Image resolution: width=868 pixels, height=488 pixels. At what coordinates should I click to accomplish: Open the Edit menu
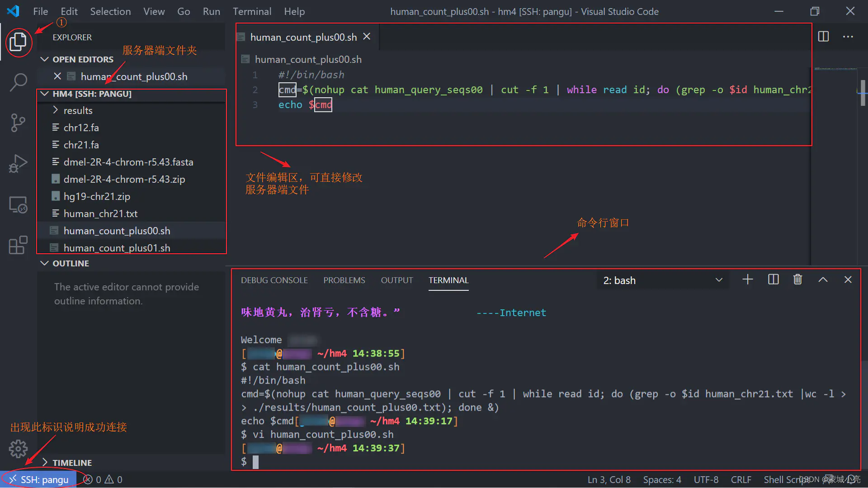tap(69, 11)
